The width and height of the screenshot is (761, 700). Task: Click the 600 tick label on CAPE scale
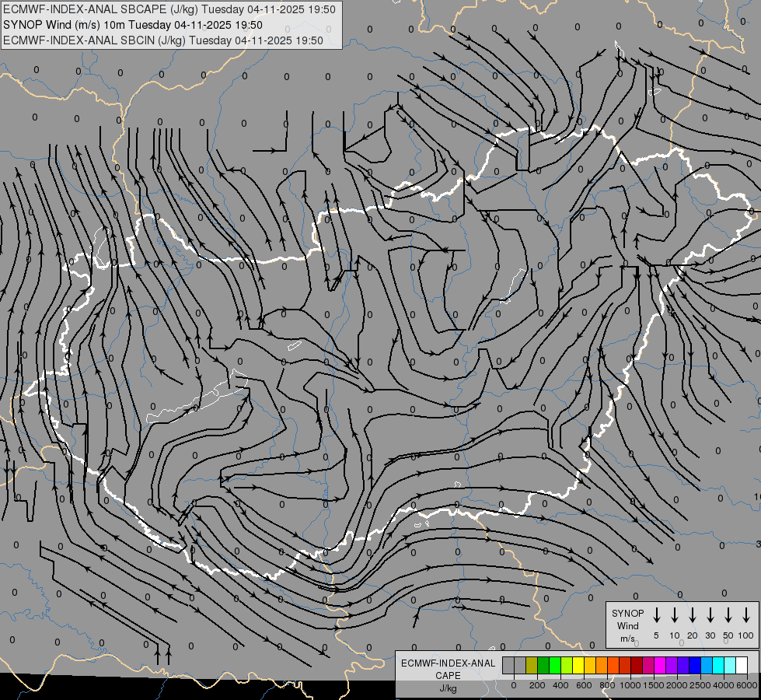pos(584,685)
